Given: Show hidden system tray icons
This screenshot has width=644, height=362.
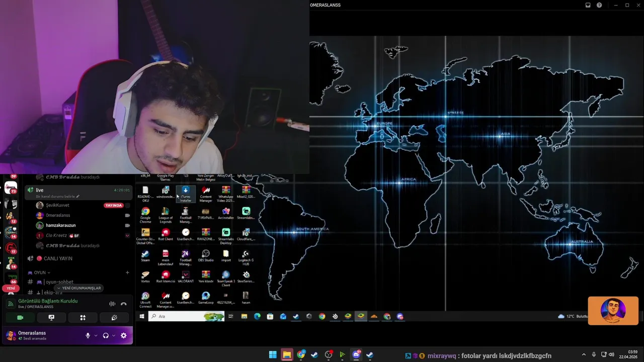Looking at the screenshot, I should [x=584, y=354].
